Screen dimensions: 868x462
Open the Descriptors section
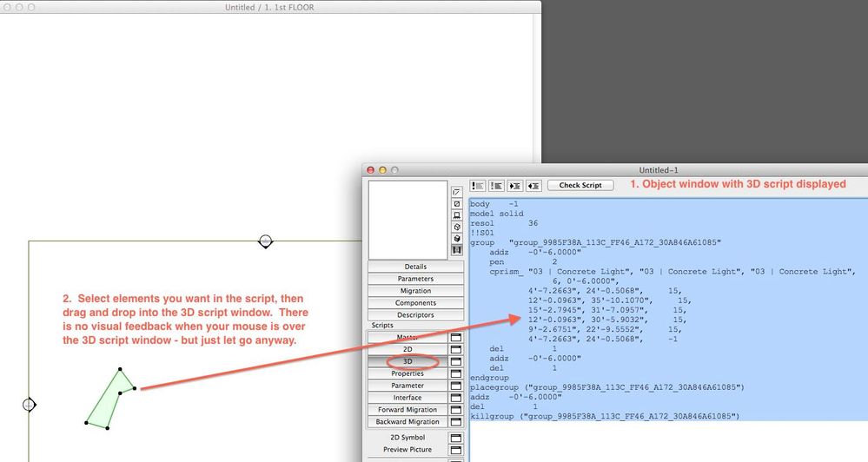coord(415,315)
